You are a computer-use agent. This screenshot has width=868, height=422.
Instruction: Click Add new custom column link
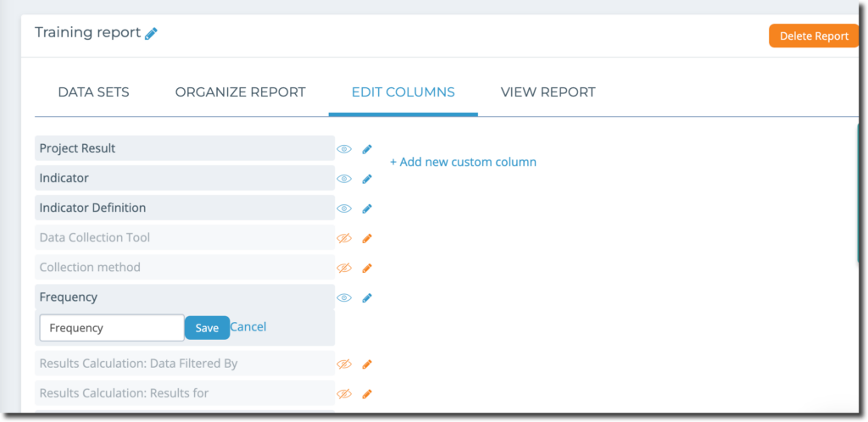pos(464,162)
